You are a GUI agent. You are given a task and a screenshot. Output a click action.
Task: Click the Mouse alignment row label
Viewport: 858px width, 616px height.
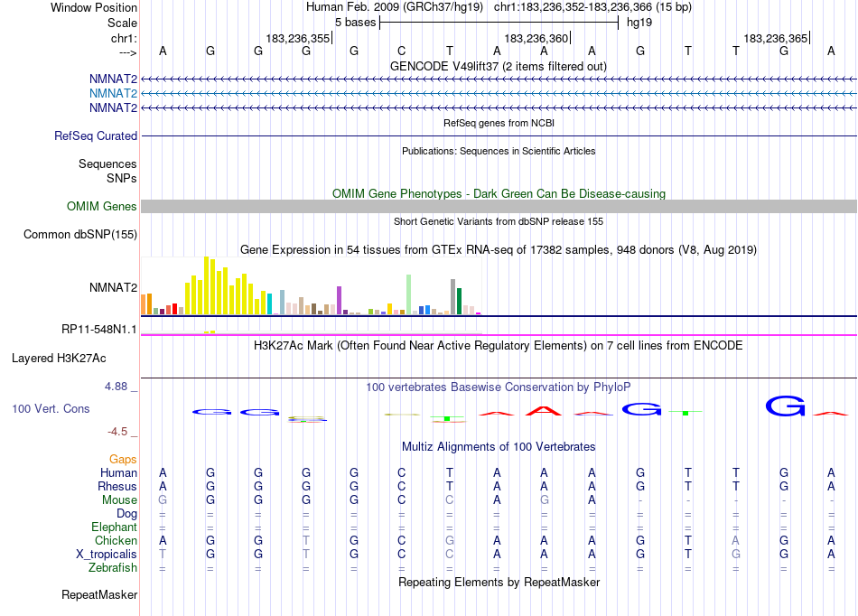pos(120,500)
